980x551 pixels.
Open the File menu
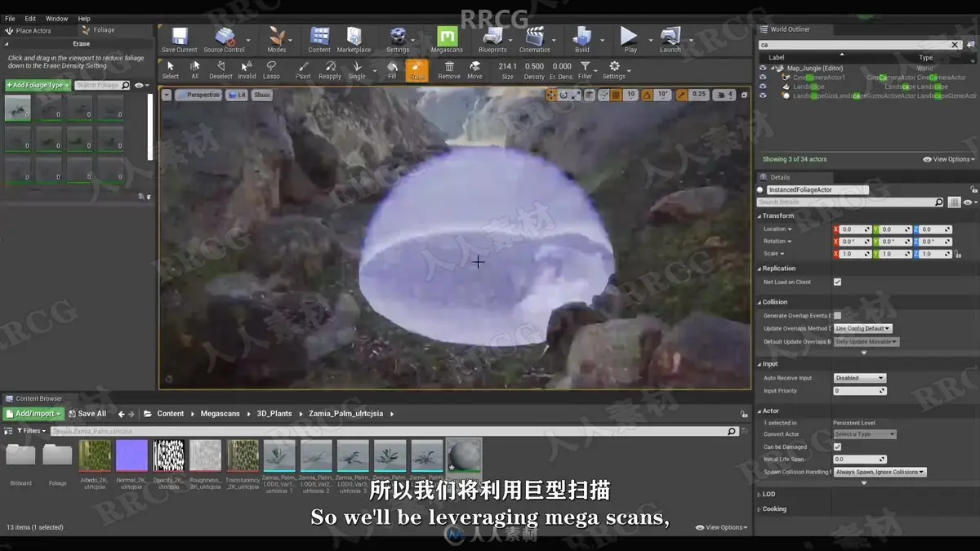pos(10,18)
